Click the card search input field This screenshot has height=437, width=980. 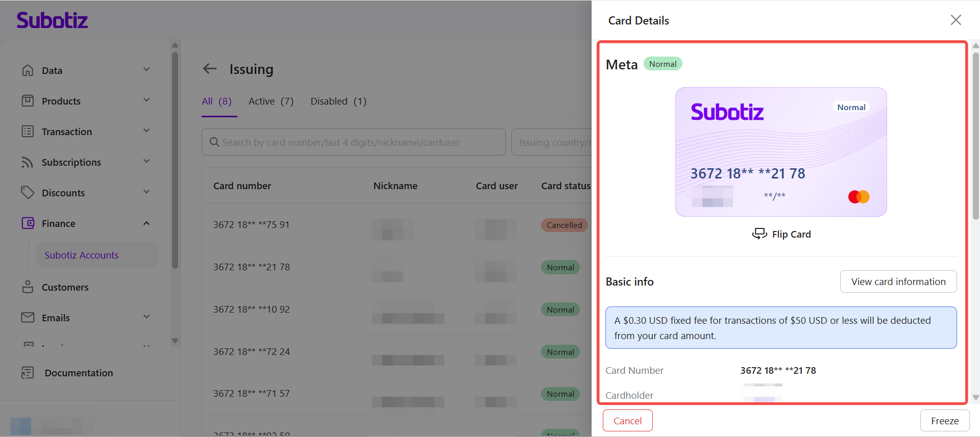(353, 142)
